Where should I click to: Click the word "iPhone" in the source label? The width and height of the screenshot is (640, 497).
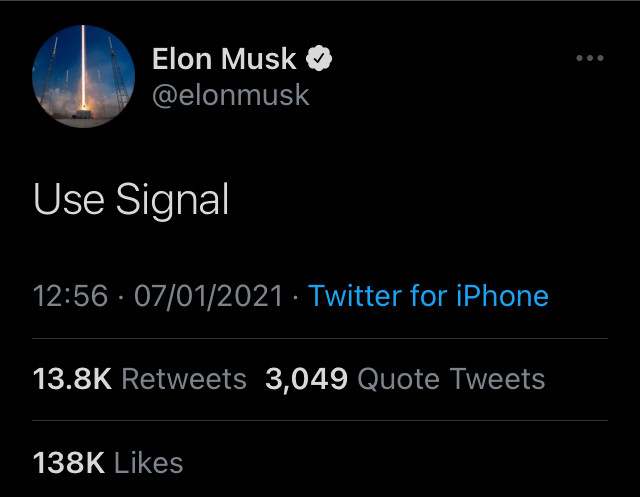click(x=502, y=295)
